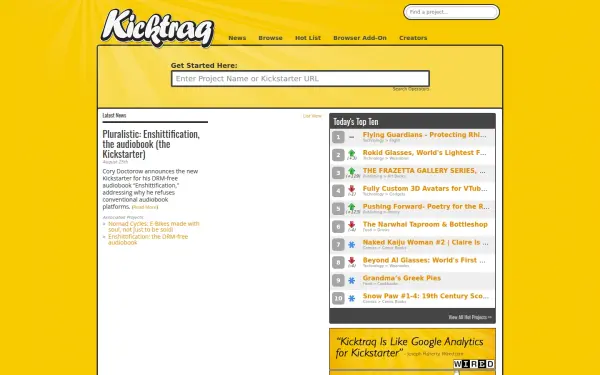Click the red down arrow for The Narwhal Taproom

[352, 225]
